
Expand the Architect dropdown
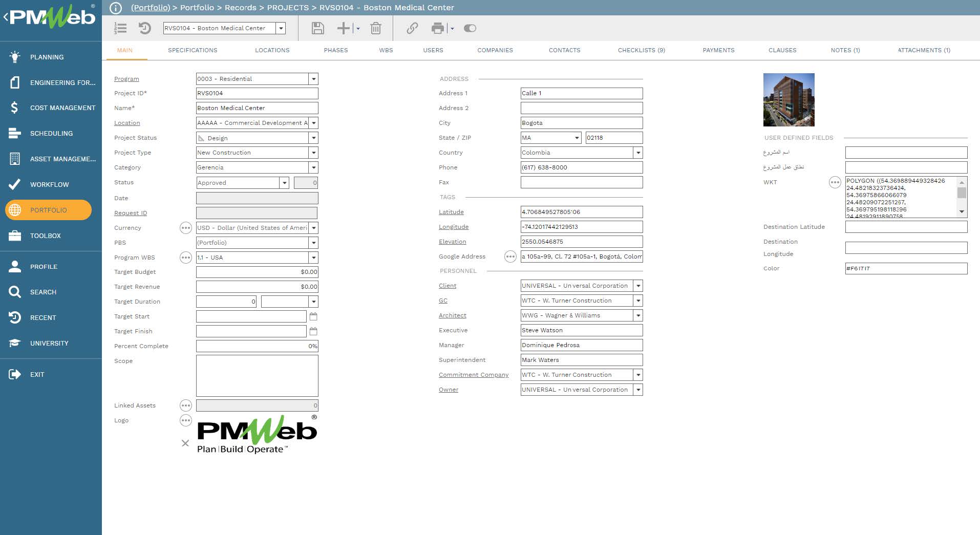(x=638, y=316)
